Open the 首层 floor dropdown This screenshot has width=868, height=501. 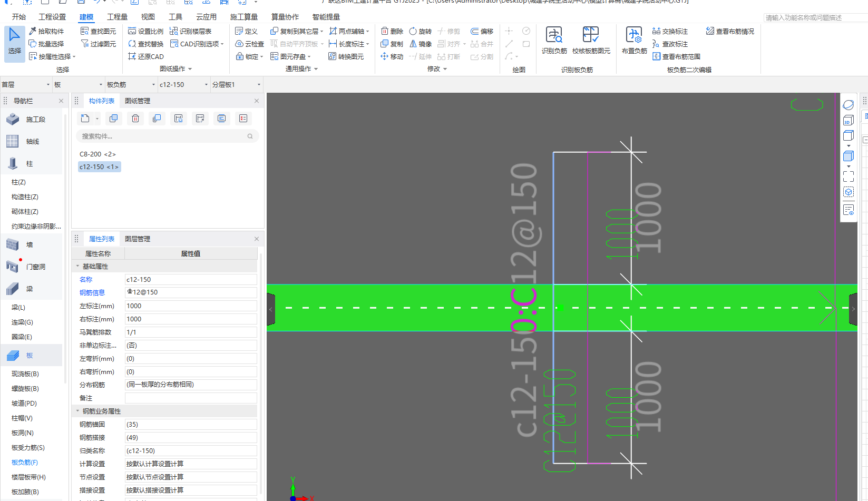coord(26,84)
